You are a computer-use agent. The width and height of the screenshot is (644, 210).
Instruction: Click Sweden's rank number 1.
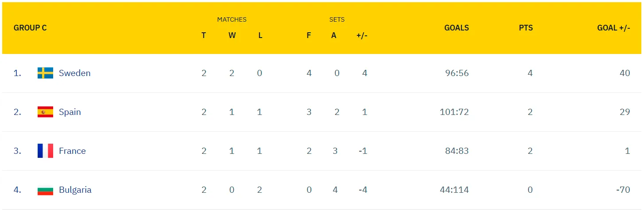coord(17,73)
